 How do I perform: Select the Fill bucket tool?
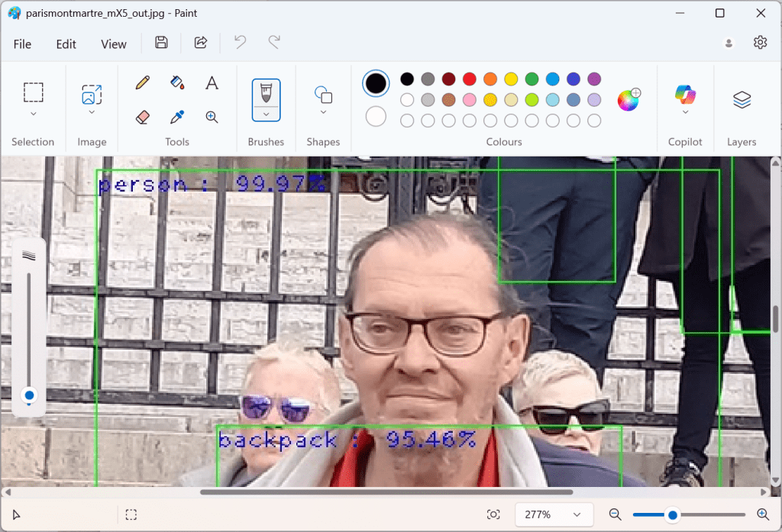point(177,82)
